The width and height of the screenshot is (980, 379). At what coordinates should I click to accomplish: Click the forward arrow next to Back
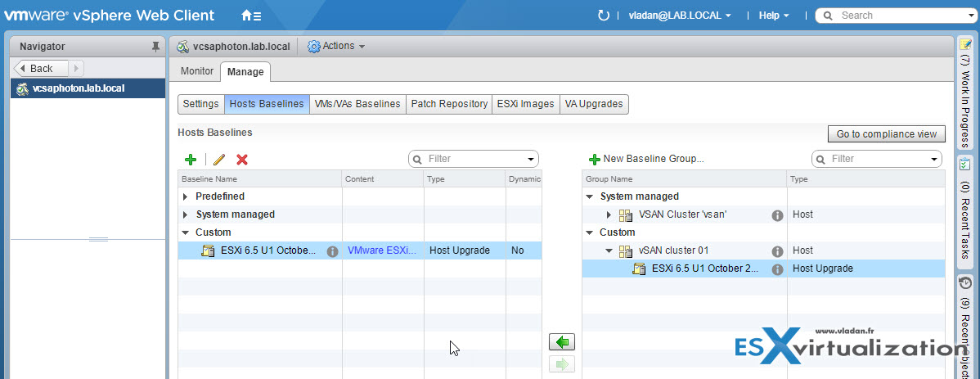75,69
